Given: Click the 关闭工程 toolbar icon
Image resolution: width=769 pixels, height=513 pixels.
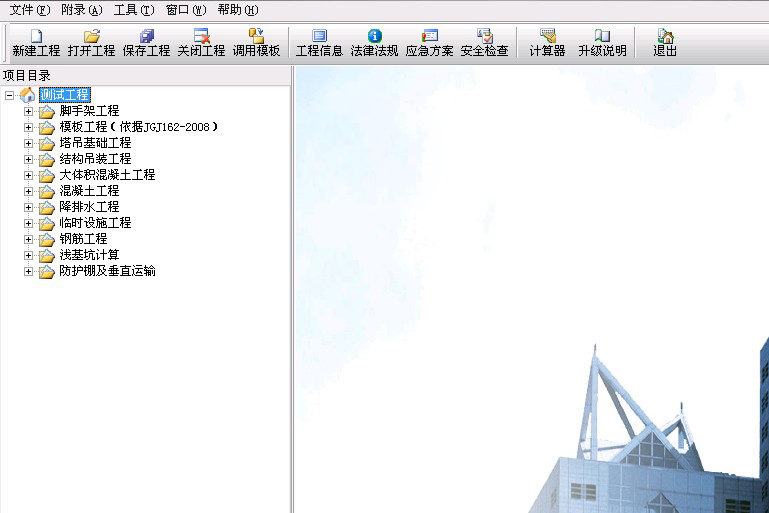Looking at the screenshot, I should click(202, 36).
